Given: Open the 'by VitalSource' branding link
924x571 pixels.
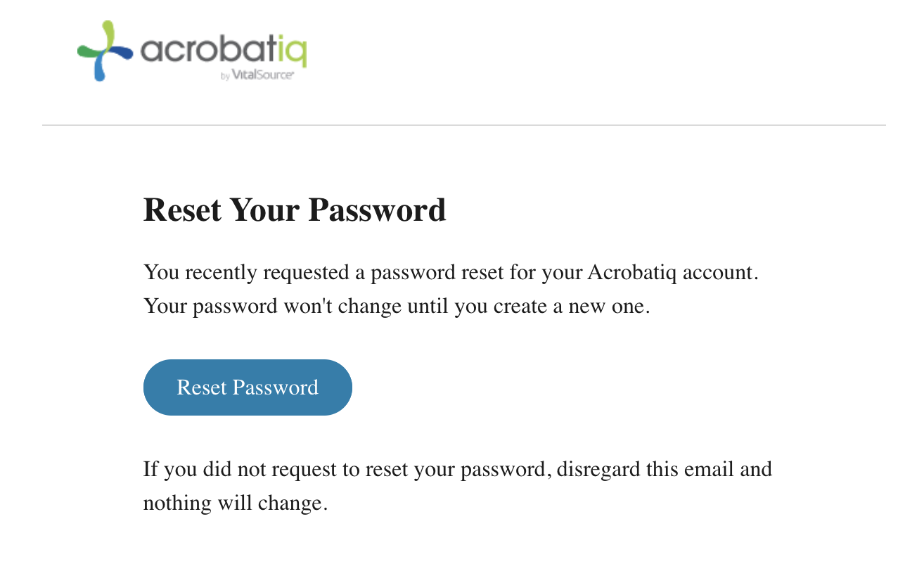Looking at the screenshot, I should pos(256,75).
